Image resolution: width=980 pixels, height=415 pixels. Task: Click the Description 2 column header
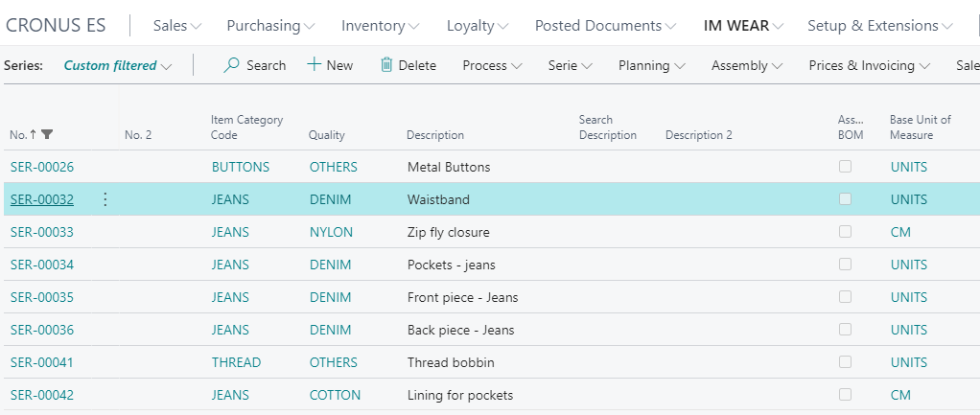tap(699, 135)
